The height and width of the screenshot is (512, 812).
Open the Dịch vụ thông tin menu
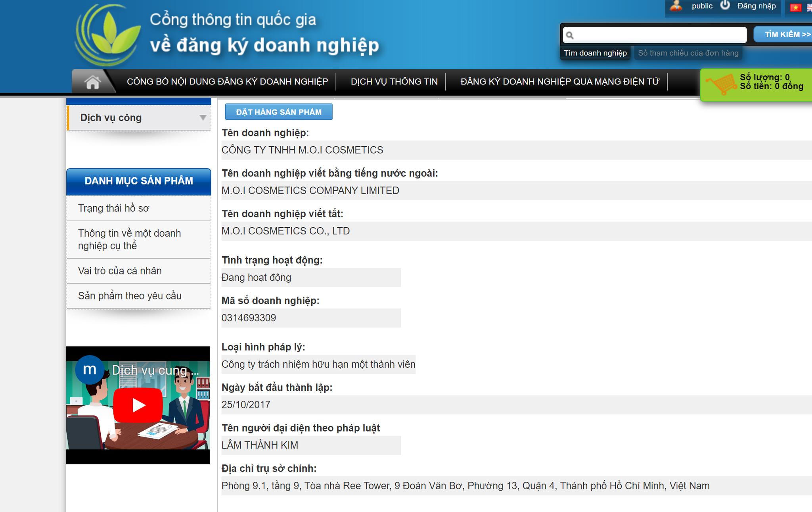coord(394,82)
